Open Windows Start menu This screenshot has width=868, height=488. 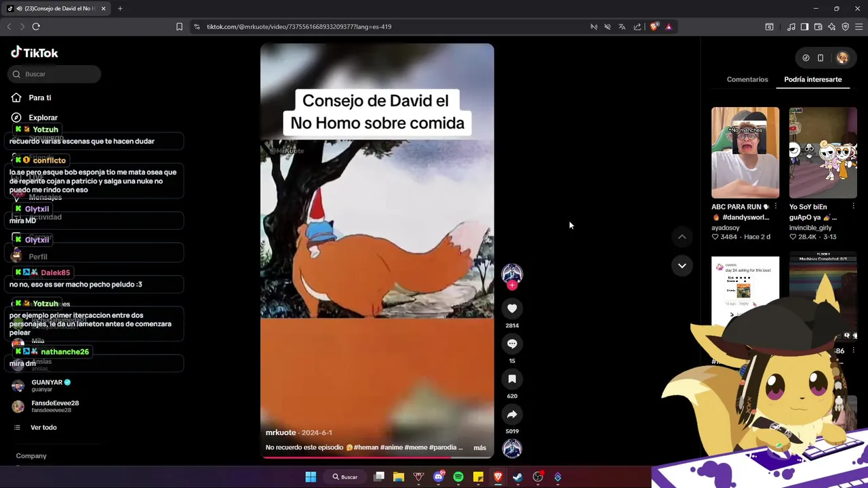pos(311,476)
